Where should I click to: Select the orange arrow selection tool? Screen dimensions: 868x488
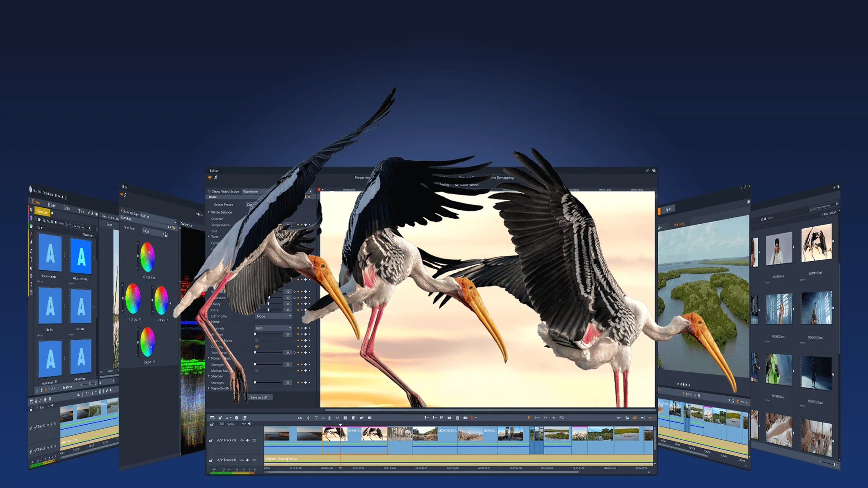click(x=529, y=418)
